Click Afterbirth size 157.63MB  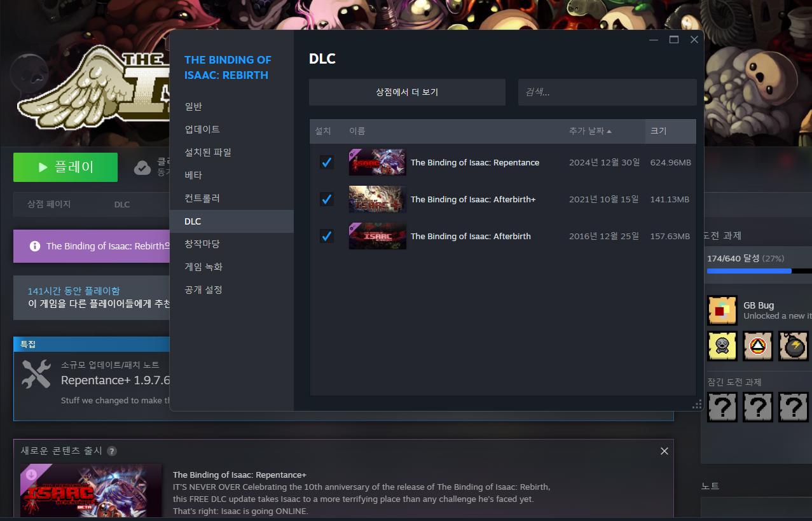click(670, 236)
